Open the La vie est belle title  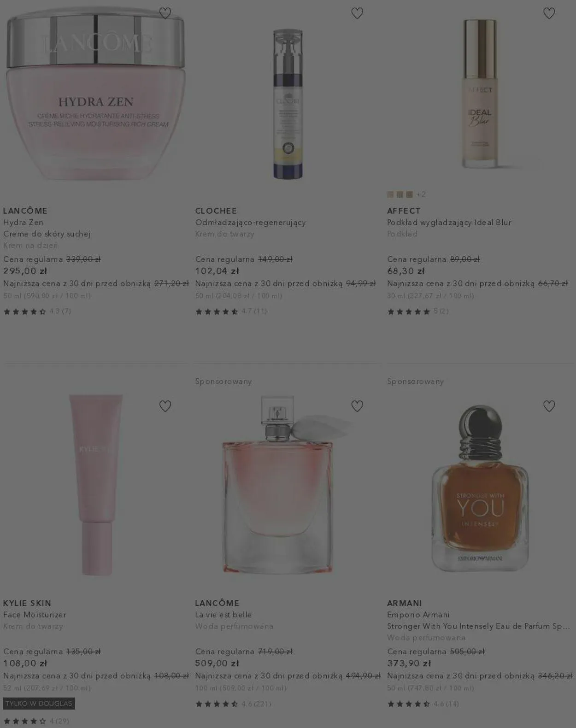coord(223,615)
